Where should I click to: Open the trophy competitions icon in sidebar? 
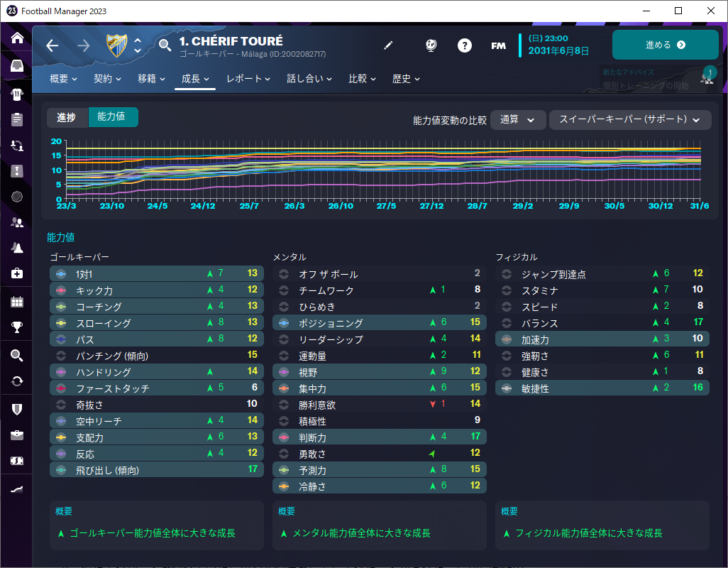click(x=17, y=327)
